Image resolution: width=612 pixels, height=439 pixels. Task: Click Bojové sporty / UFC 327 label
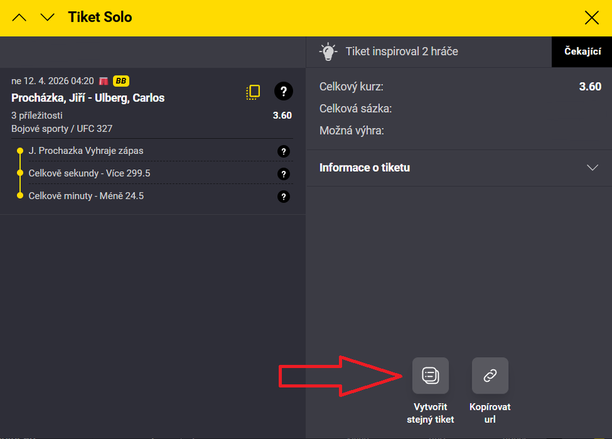(60, 129)
